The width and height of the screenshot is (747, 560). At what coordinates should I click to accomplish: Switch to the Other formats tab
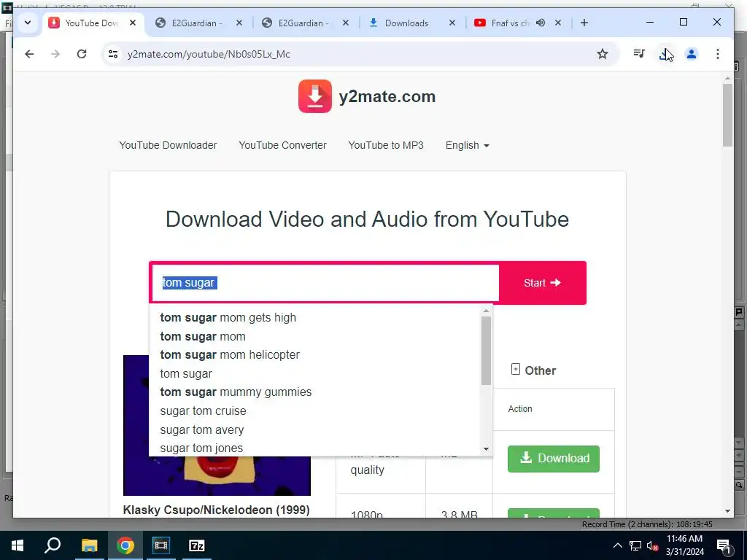coord(533,370)
